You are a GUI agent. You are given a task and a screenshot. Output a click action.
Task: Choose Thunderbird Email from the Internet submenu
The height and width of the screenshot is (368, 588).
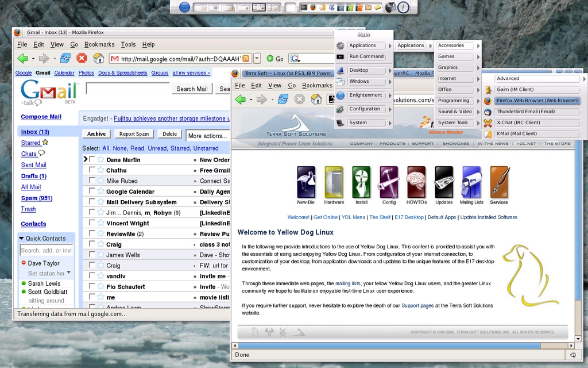click(525, 112)
